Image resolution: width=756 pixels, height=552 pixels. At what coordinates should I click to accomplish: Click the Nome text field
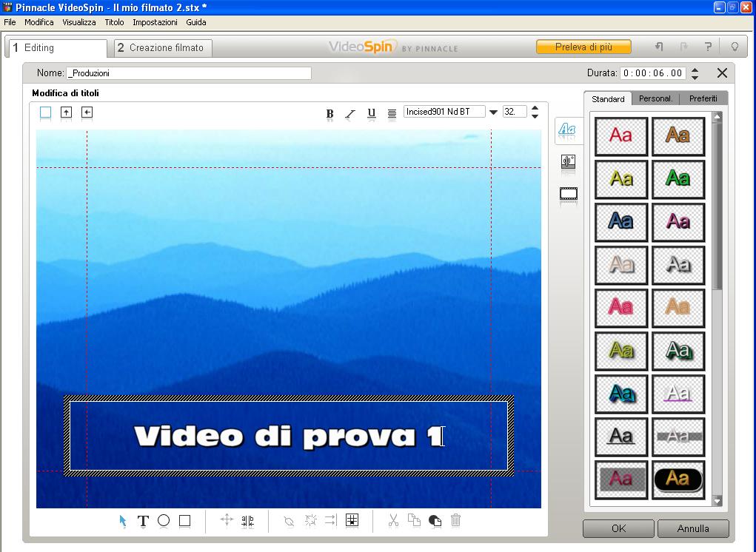(x=189, y=73)
